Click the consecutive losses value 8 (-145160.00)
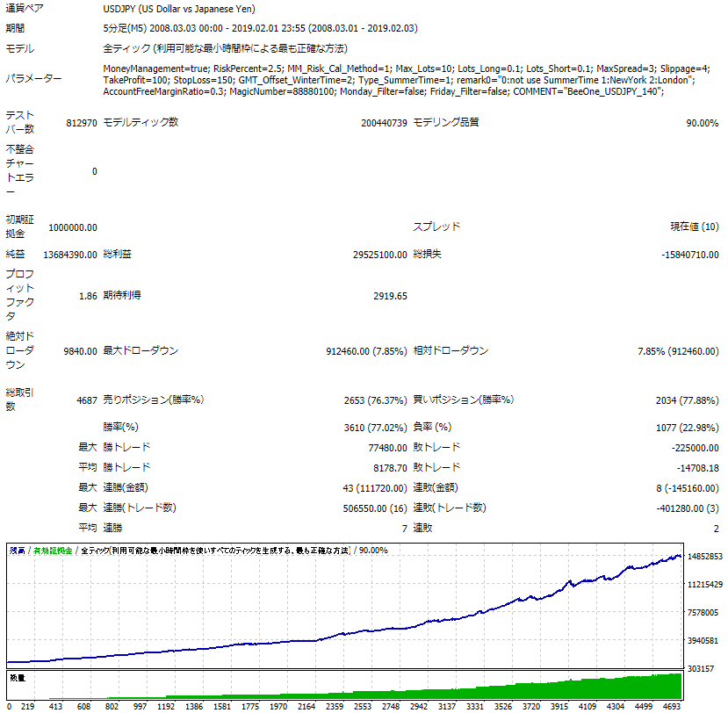The width and height of the screenshot is (728, 713). click(x=687, y=488)
